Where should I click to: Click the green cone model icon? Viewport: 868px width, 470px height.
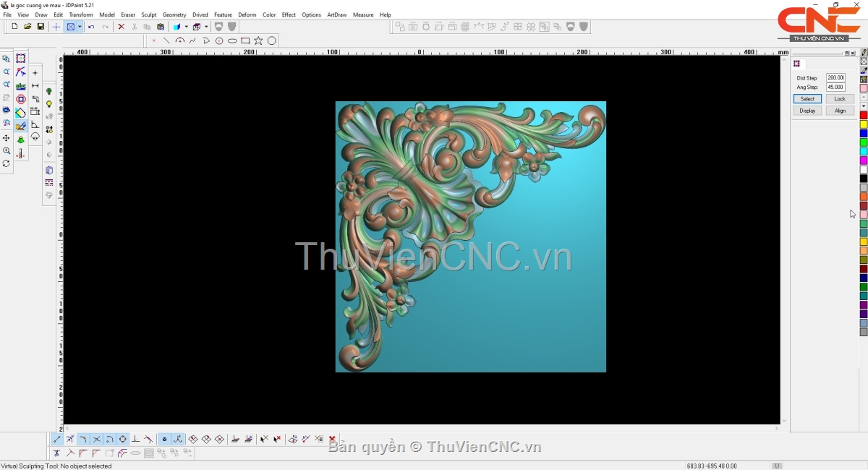(x=20, y=140)
